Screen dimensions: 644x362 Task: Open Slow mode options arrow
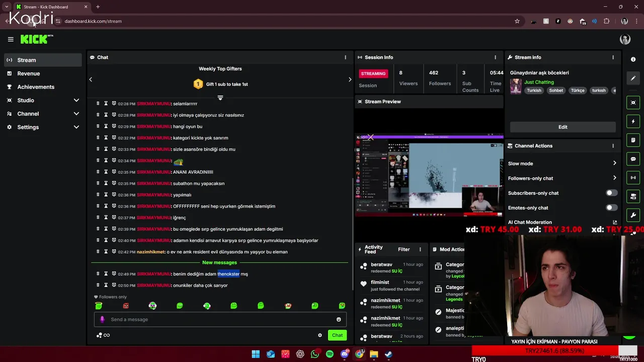point(614,163)
